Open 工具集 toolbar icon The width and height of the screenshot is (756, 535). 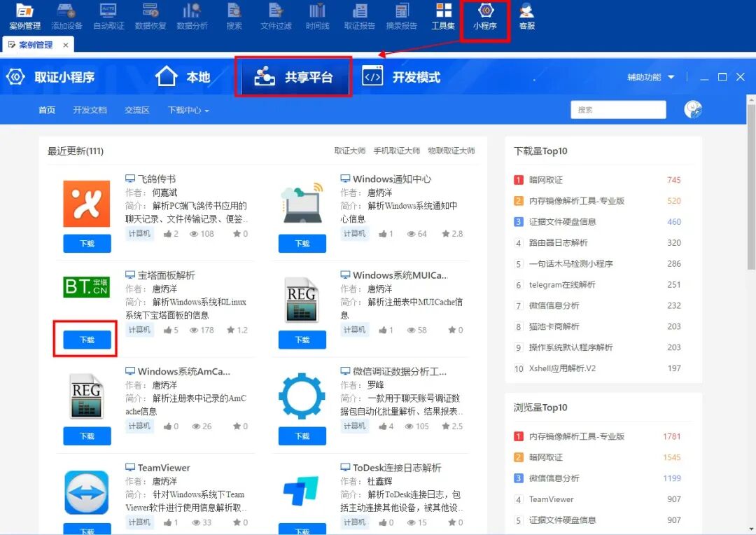443,16
